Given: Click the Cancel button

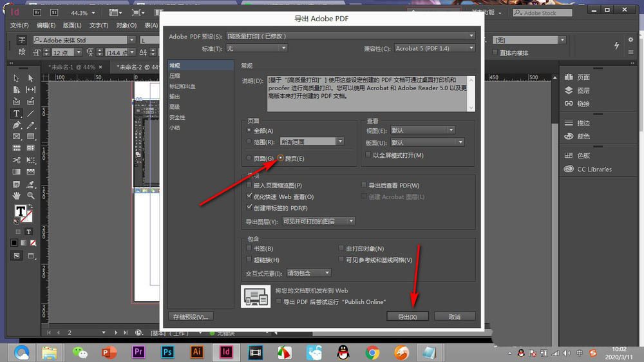Looking at the screenshot, I should click(455, 316).
